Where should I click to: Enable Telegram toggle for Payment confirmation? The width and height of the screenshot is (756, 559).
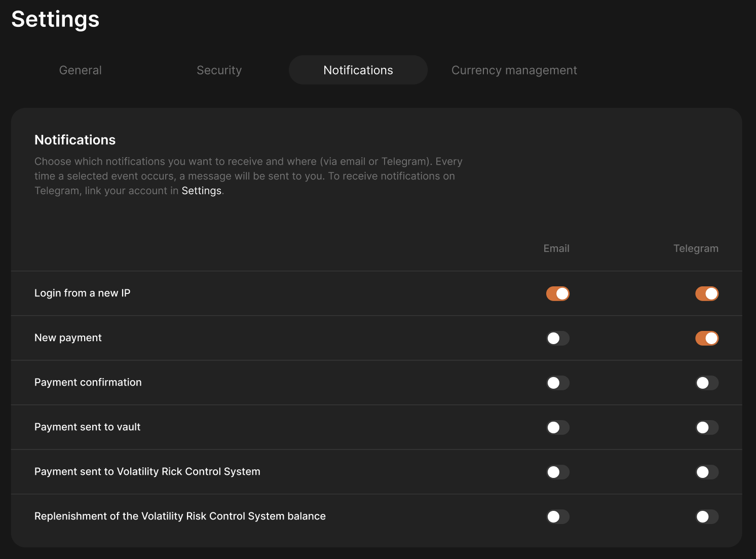(x=706, y=383)
